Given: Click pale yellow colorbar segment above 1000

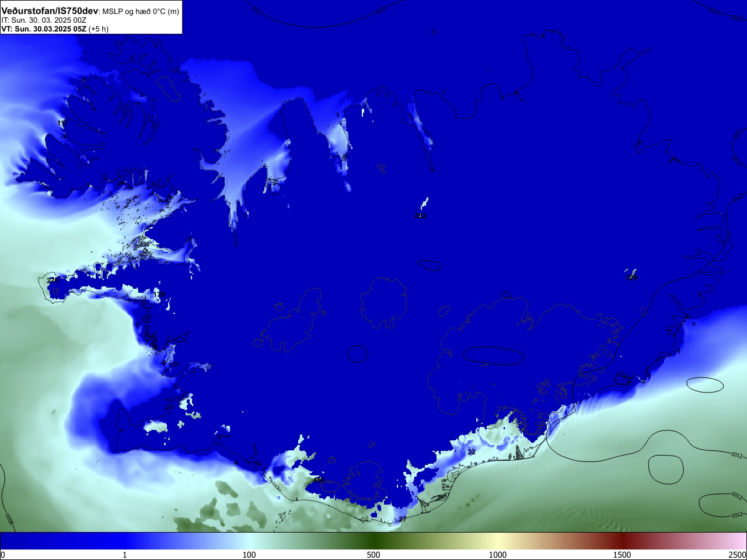Looking at the screenshot, I should pyautogui.click(x=498, y=541).
